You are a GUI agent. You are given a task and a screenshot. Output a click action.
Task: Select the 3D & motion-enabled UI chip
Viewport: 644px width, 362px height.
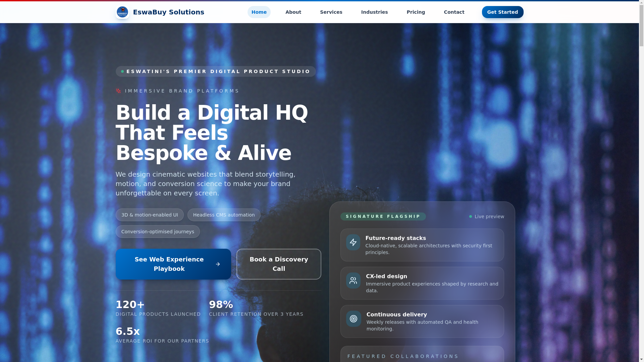(x=150, y=215)
